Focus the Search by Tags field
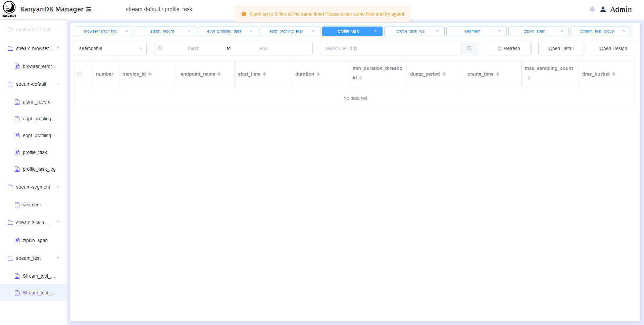Screen dimensions: 644x325 pyautogui.click(x=390, y=48)
